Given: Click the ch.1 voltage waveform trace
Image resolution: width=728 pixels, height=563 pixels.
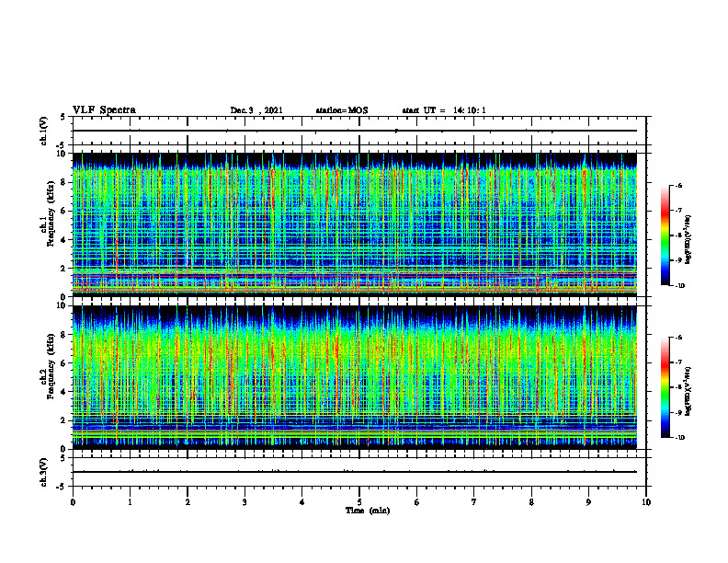Looking at the screenshot, I should click(x=355, y=131).
